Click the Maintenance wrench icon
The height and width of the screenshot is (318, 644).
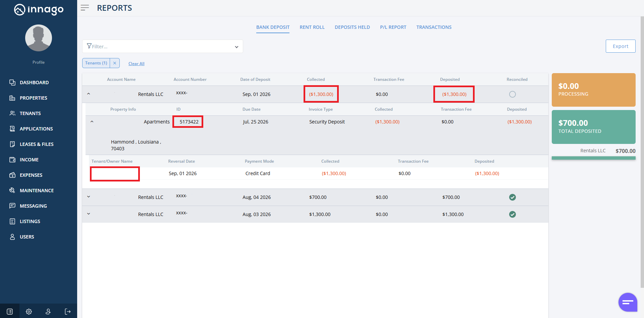click(12, 190)
